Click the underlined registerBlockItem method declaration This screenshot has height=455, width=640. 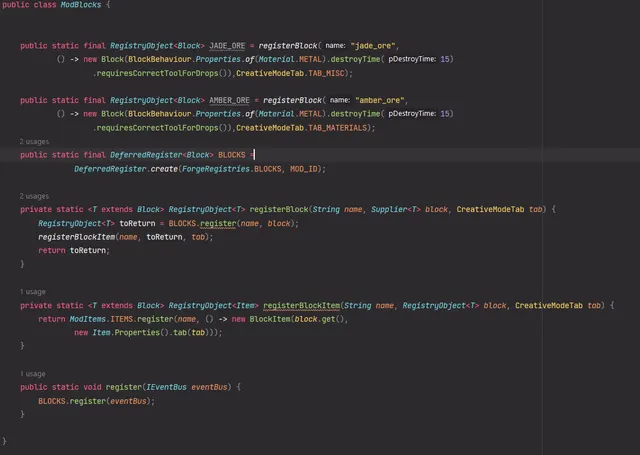click(x=302, y=306)
